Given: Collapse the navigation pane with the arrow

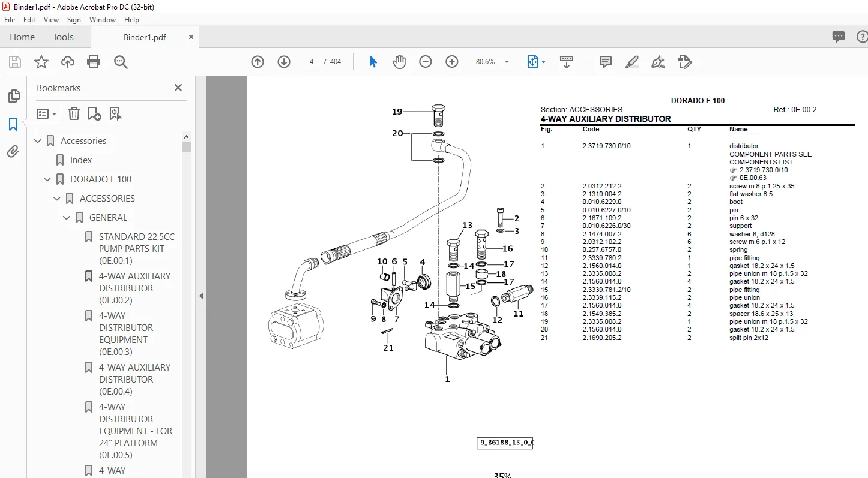Looking at the screenshot, I should click(x=202, y=296).
